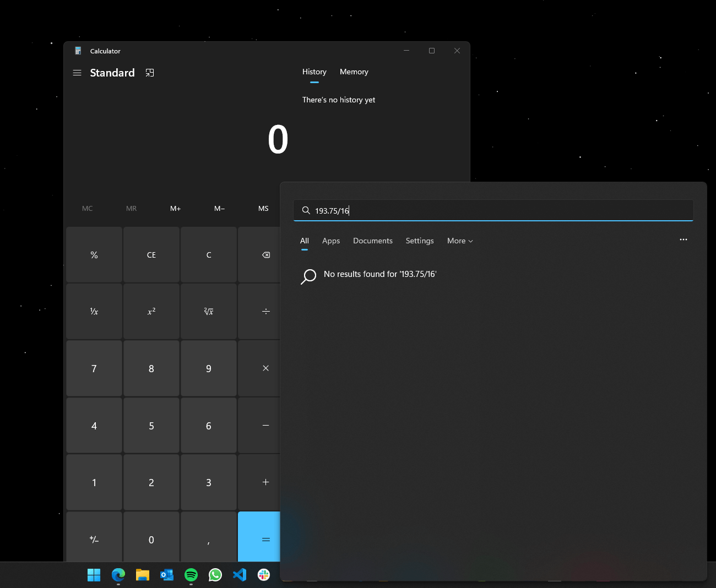
Task: Filter search results by Apps
Action: pyautogui.click(x=331, y=241)
